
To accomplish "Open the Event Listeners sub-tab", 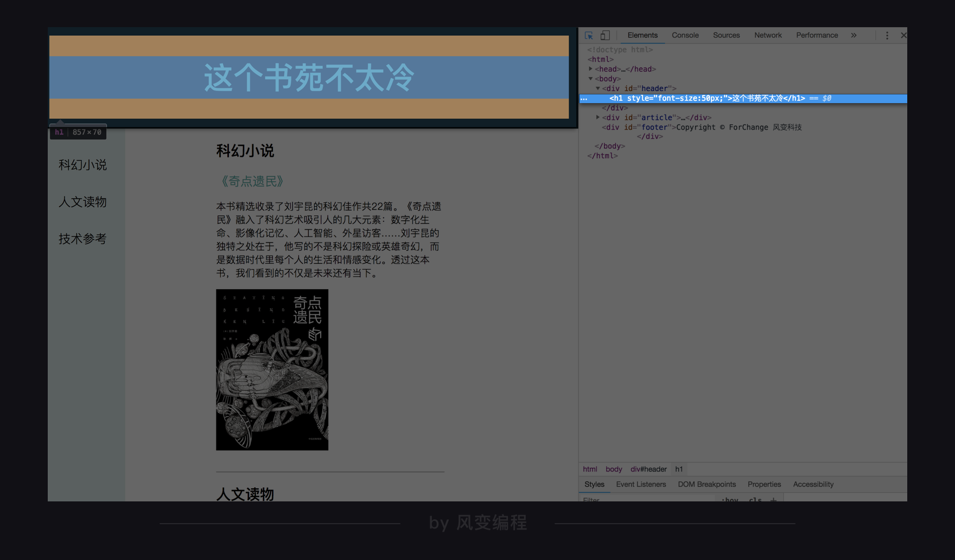I will (641, 485).
